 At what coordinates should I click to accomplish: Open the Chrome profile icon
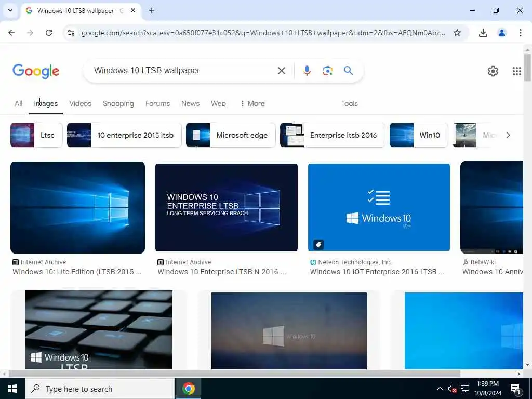(501, 33)
